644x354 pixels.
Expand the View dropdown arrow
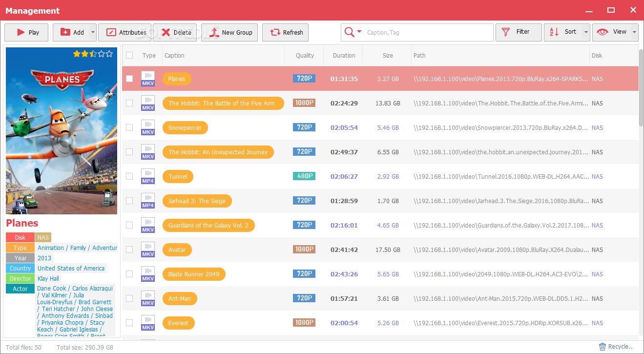click(634, 32)
